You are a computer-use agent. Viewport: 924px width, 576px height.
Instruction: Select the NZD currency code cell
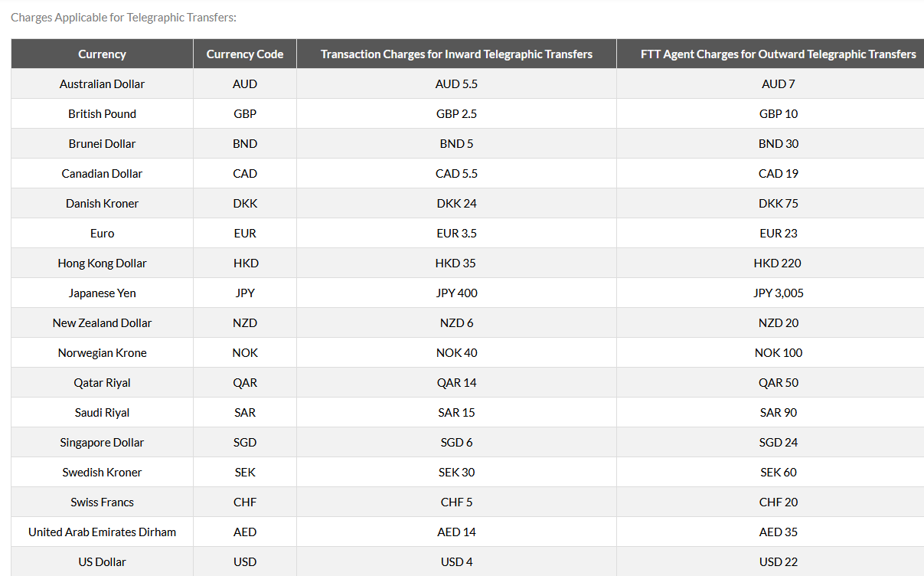click(245, 323)
